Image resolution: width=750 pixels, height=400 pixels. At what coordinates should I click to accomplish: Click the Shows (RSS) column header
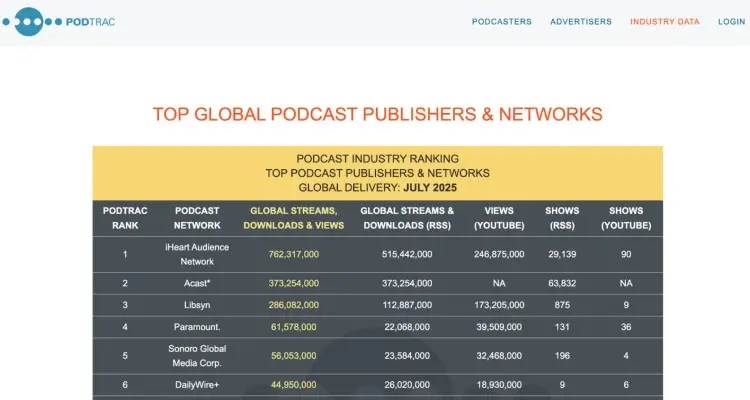pos(562,218)
